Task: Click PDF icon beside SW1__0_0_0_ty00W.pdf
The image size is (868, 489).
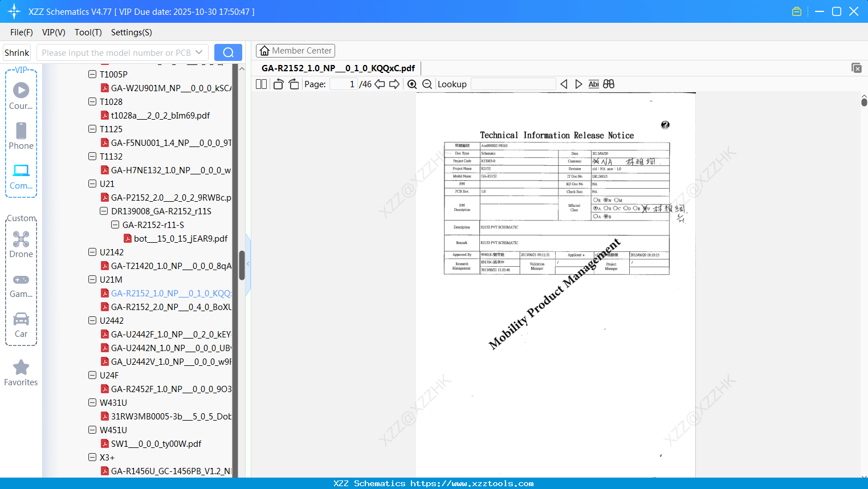Action: pos(105,443)
